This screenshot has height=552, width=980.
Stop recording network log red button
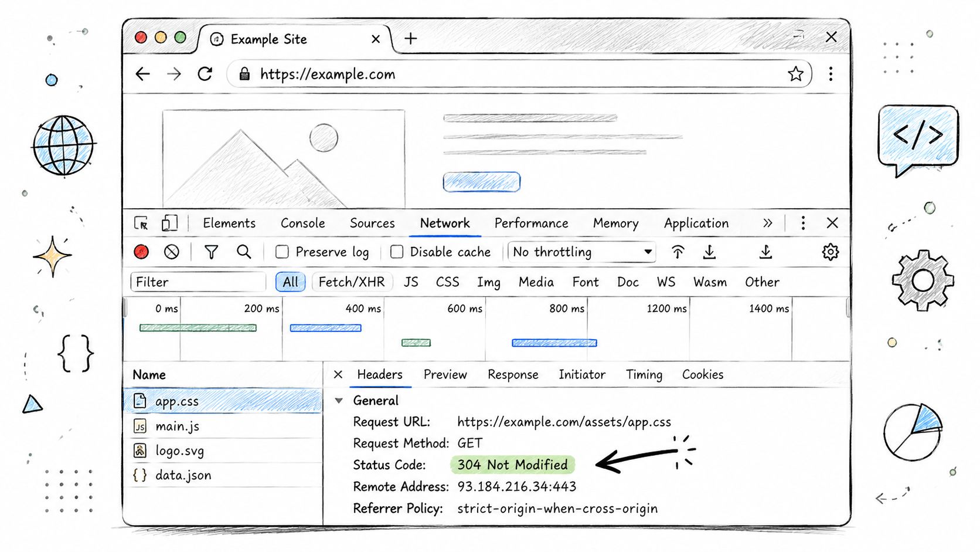point(141,252)
